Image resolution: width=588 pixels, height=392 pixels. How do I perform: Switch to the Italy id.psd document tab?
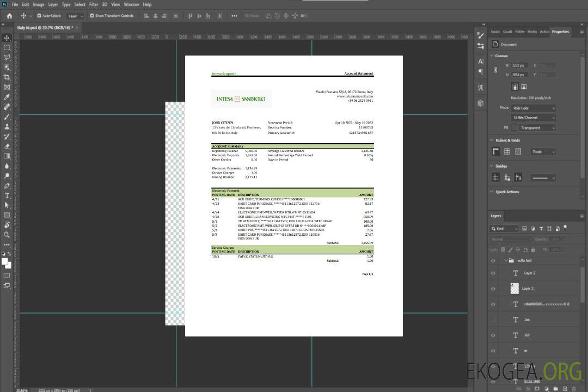click(46, 27)
